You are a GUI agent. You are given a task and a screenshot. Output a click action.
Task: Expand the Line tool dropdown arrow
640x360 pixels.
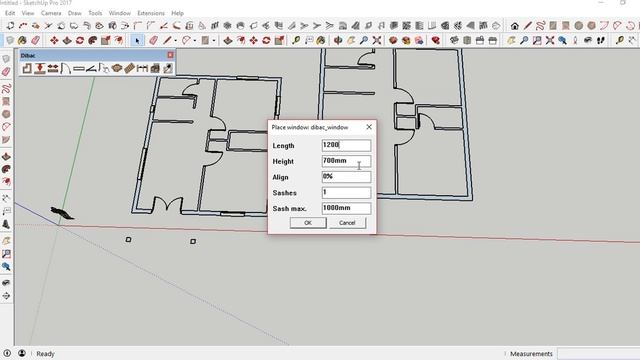(176, 40)
